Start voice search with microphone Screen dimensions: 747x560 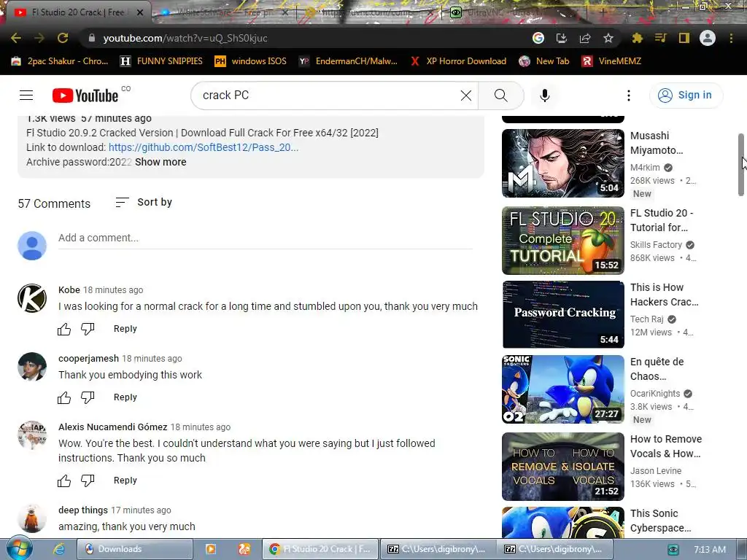point(544,96)
